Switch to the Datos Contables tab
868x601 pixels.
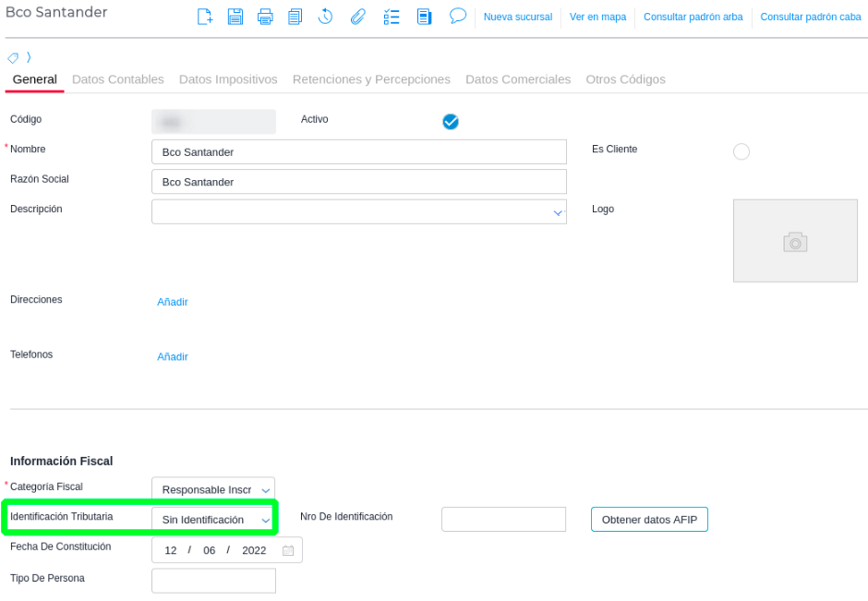[118, 79]
